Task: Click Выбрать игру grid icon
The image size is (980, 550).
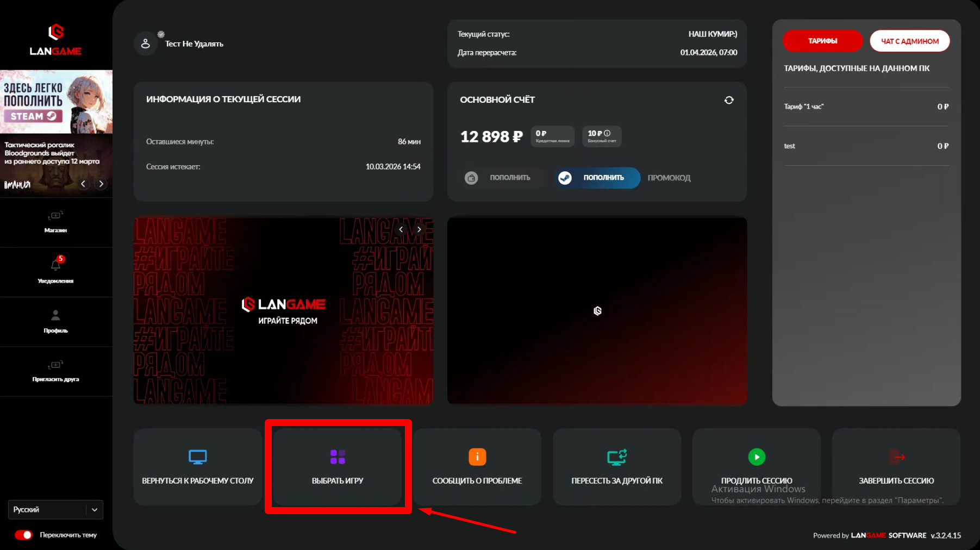Action: pos(338,457)
